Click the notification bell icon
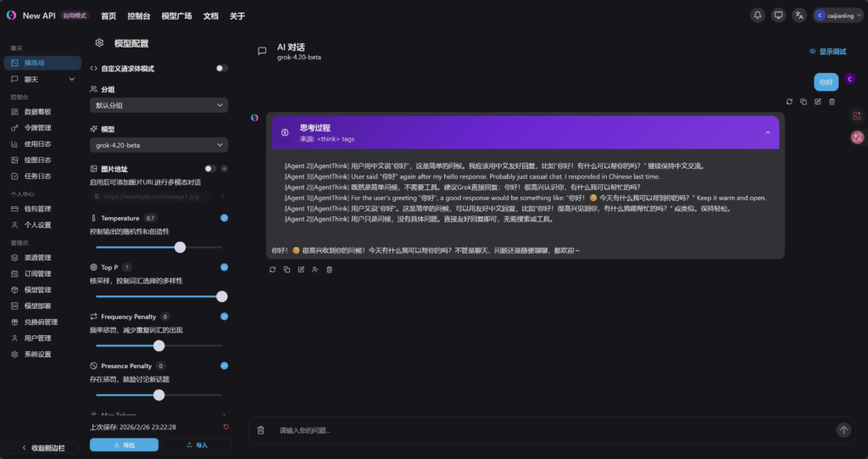Viewport: 868px width, 459px height. point(757,15)
